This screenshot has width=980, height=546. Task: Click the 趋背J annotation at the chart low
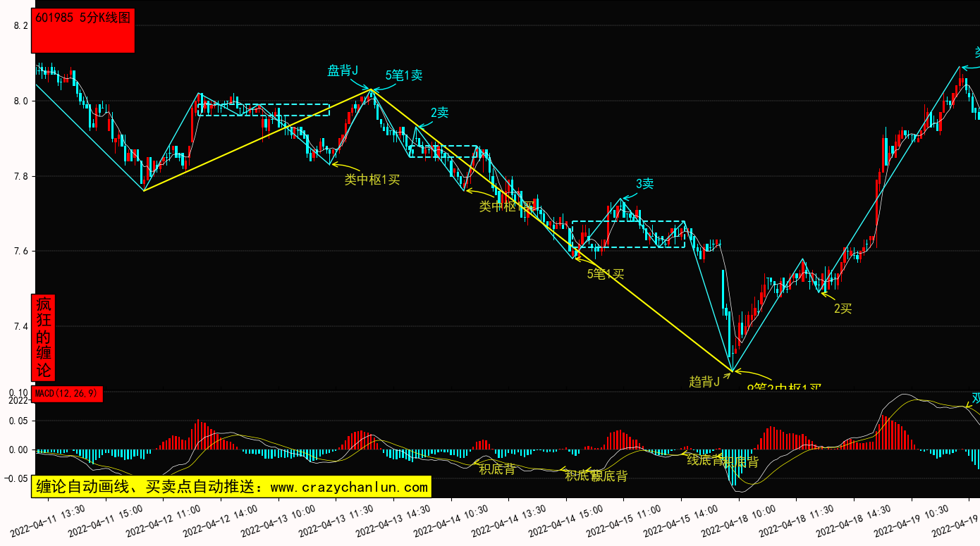pyautogui.click(x=704, y=382)
